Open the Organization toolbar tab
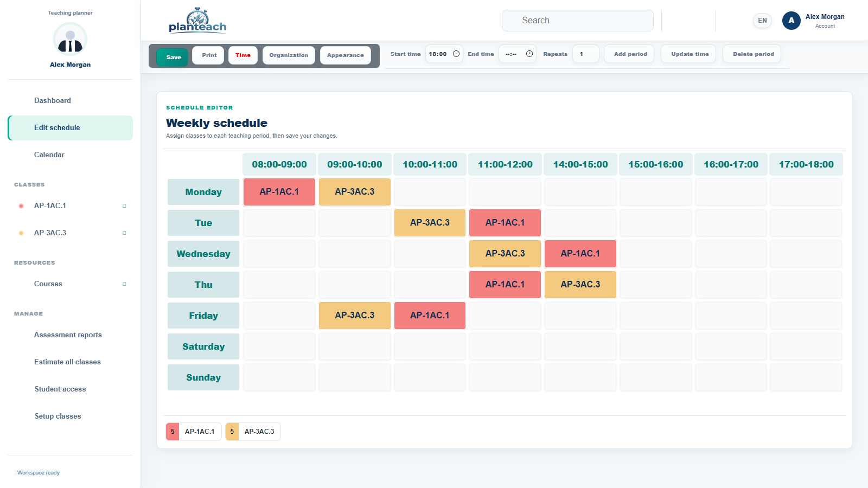The width and height of the screenshot is (868, 488). pos(289,55)
